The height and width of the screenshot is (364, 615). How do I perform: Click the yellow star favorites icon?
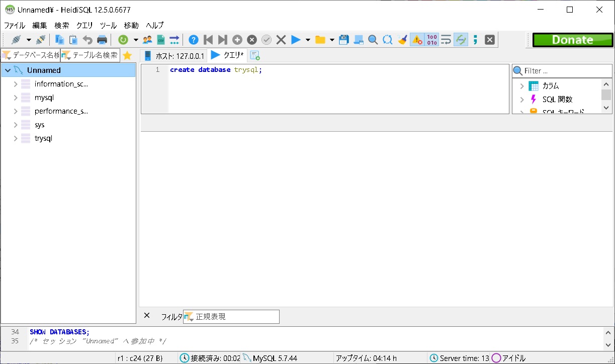tap(127, 55)
